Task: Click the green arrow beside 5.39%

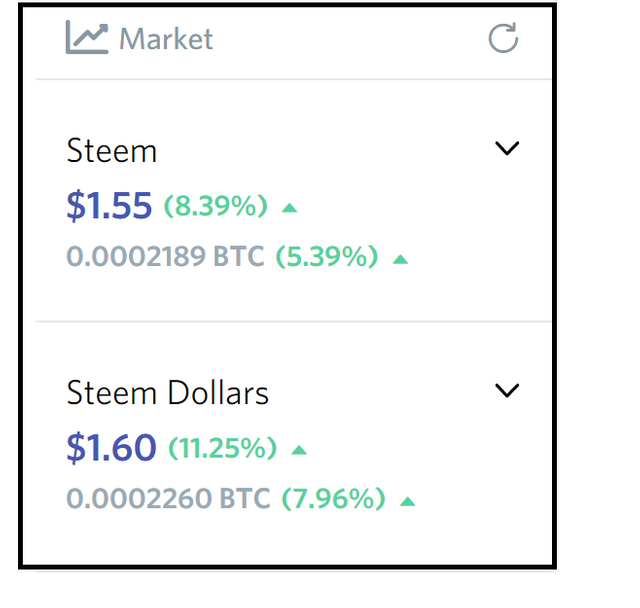Action: [400, 259]
